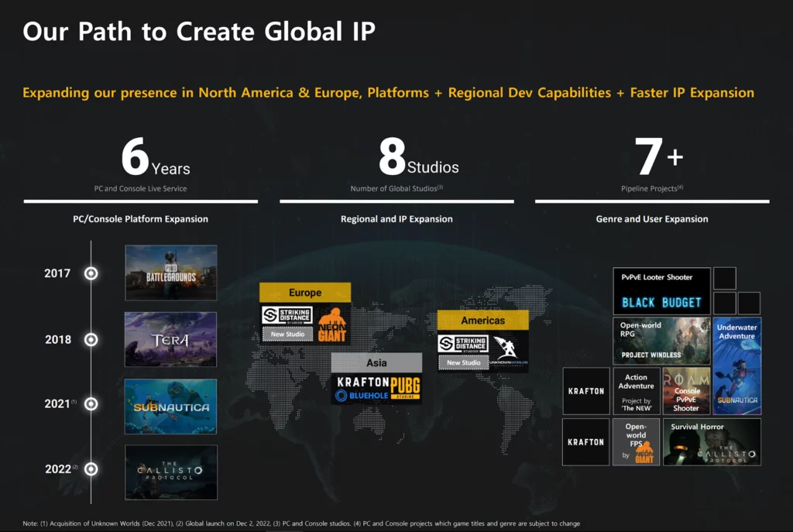The height and width of the screenshot is (532, 793).
Task: Open the PUBG Battlegrounds thumbnail
Action: 171,273
